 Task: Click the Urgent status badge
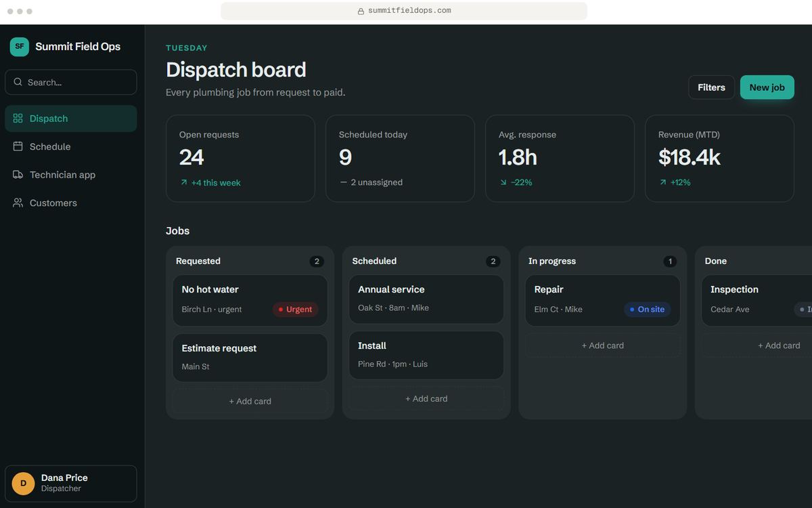pos(296,310)
